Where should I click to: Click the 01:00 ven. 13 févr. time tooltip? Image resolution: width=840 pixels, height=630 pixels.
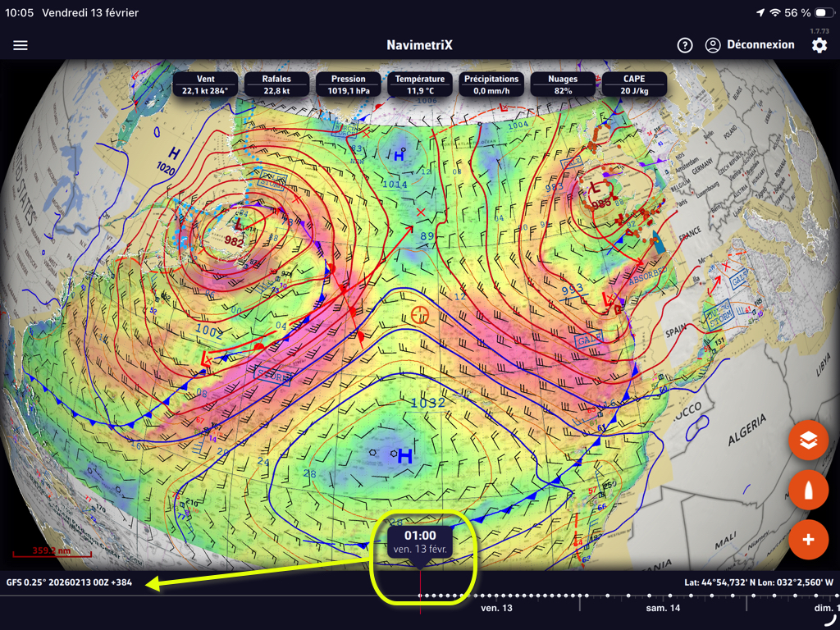click(x=420, y=541)
